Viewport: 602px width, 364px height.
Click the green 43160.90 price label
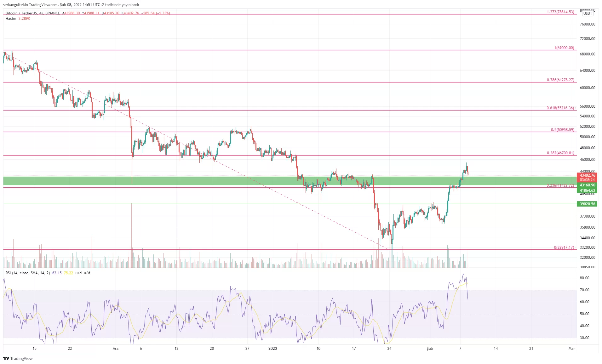588,185
